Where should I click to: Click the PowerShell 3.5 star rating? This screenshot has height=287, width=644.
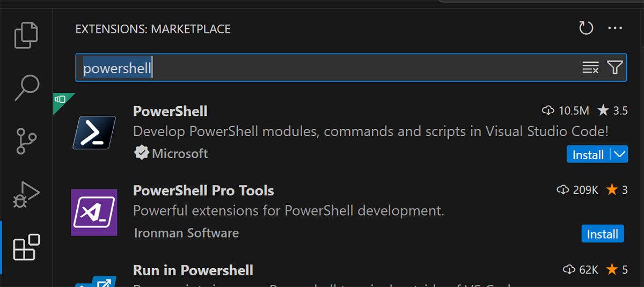click(612, 111)
